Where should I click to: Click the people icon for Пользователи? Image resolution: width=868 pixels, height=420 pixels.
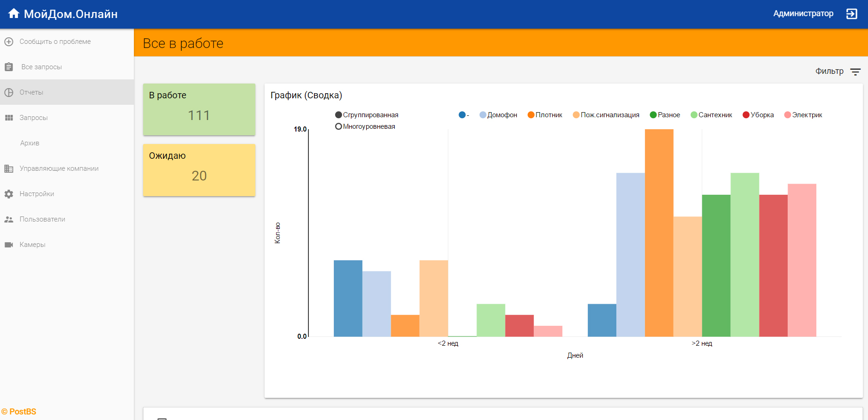coord(9,219)
